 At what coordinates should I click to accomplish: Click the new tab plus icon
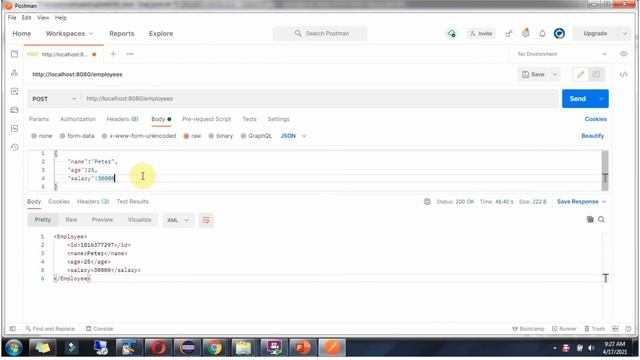click(113, 54)
